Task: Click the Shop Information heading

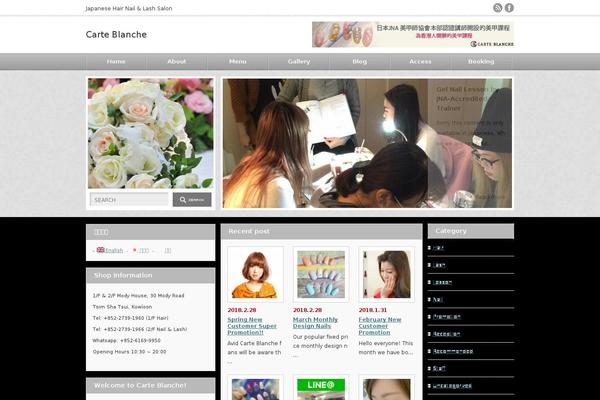Action: [123, 275]
